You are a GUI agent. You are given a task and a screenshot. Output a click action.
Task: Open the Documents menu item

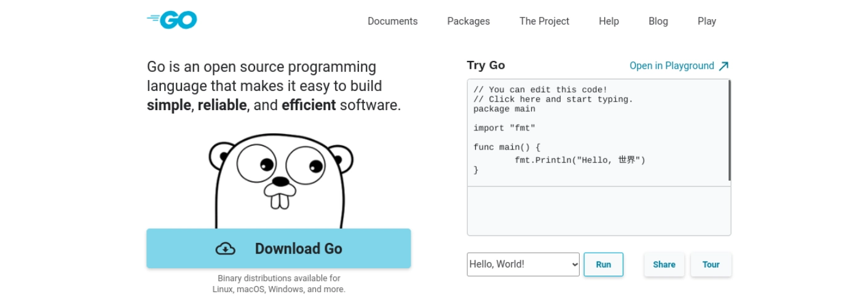pyautogui.click(x=392, y=21)
